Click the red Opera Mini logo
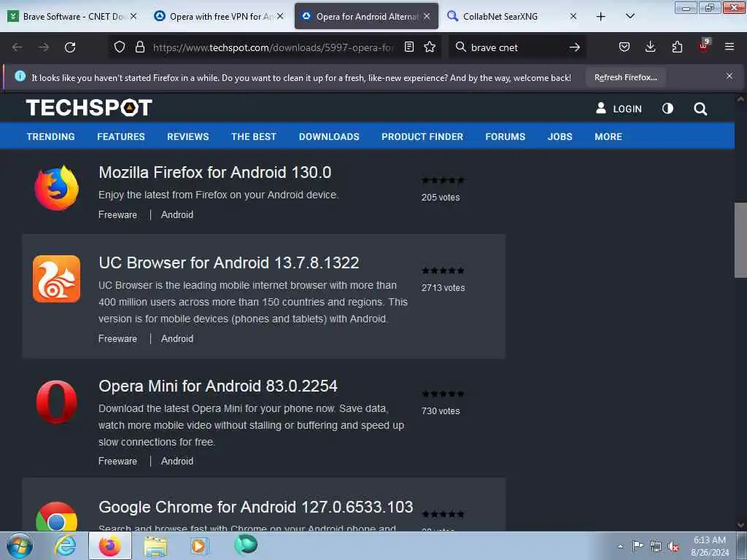The width and height of the screenshot is (747, 560). coord(57,402)
